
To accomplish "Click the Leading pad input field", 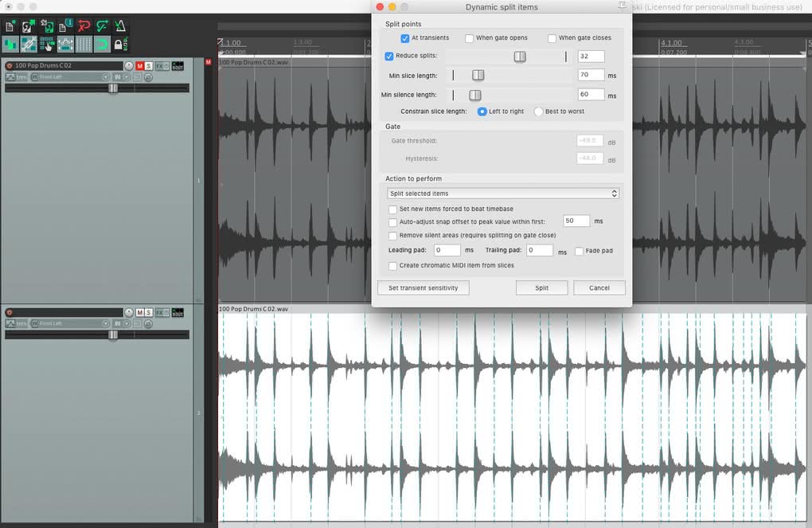I will (447, 250).
